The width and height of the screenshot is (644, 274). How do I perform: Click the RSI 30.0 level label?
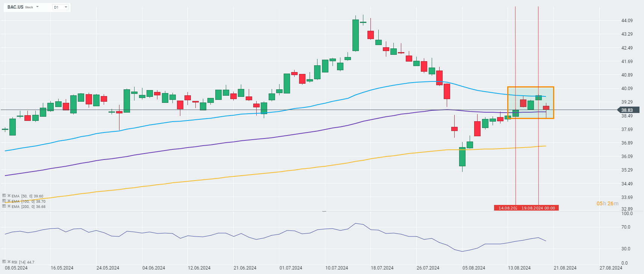(x=626, y=249)
